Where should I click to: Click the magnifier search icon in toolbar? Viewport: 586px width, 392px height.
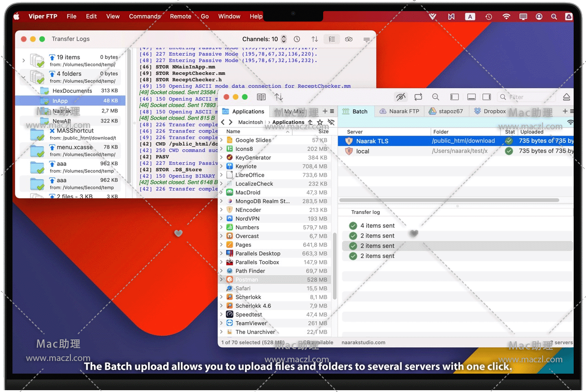tap(436, 97)
